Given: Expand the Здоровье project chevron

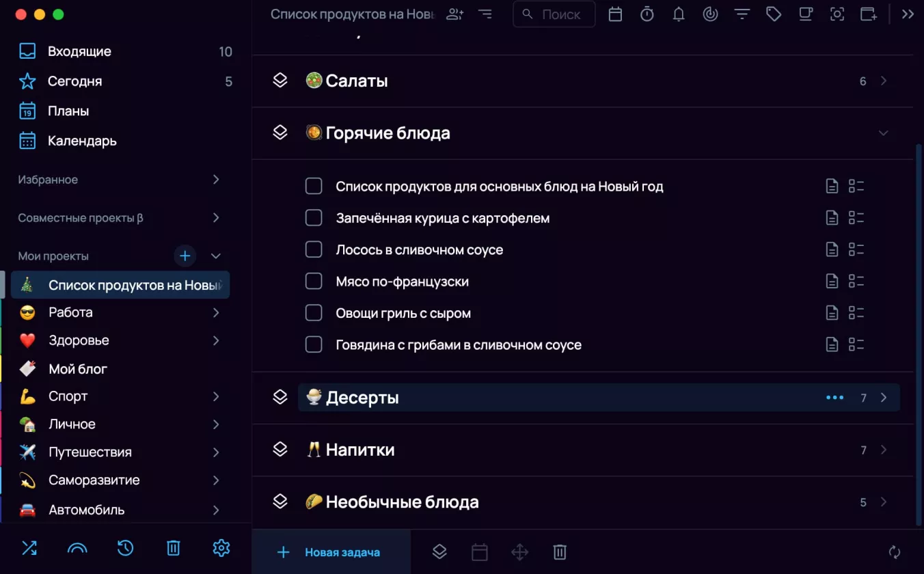Looking at the screenshot, I should (216, 340).
